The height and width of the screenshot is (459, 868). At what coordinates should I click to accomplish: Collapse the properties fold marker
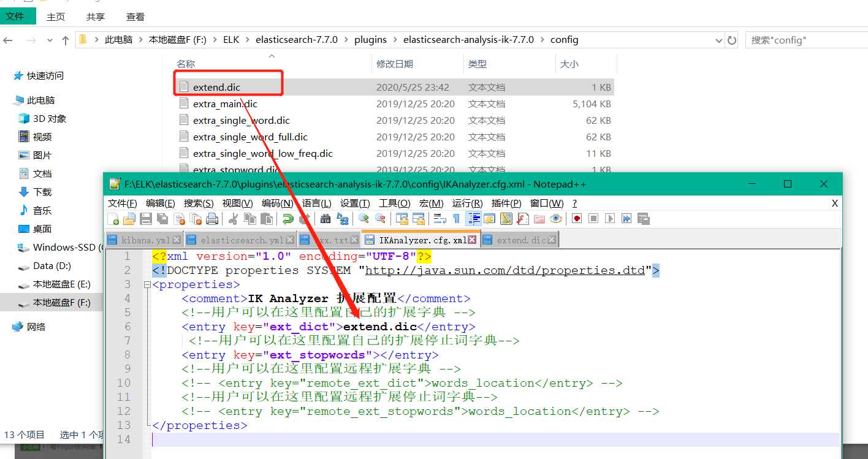(x=147, y=285)
